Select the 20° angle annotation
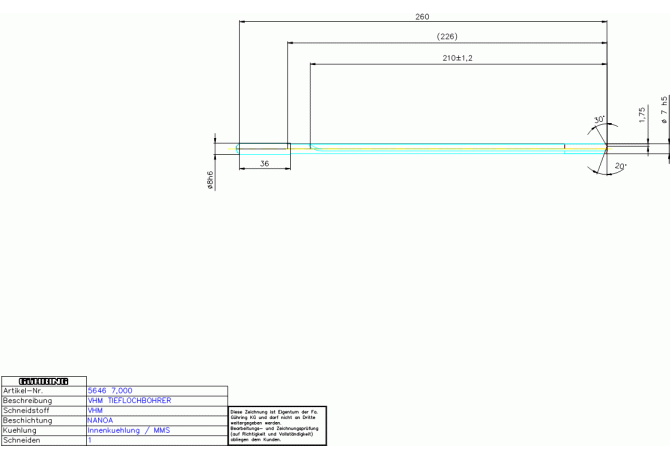Screen dimensions: 670x460 click(620, 166)
